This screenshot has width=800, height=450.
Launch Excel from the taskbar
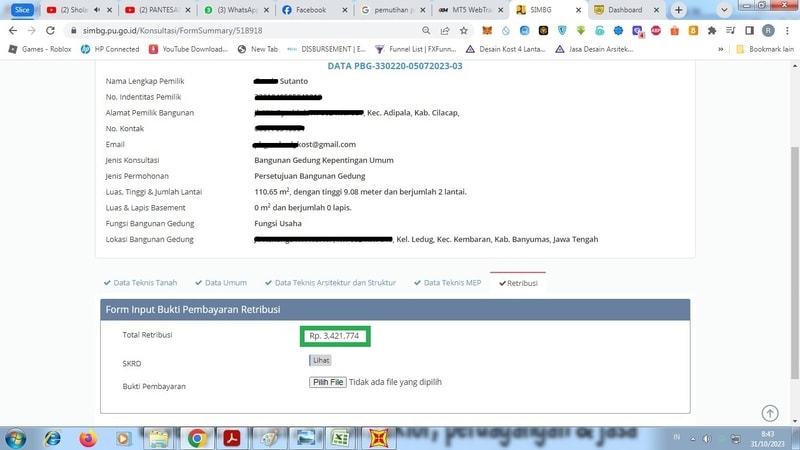click(339, 438)
